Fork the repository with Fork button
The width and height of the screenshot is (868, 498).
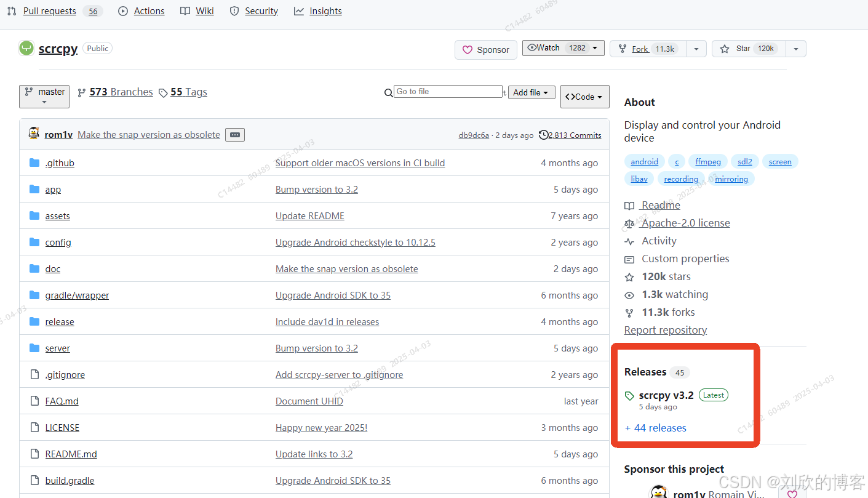pos(648,49)
